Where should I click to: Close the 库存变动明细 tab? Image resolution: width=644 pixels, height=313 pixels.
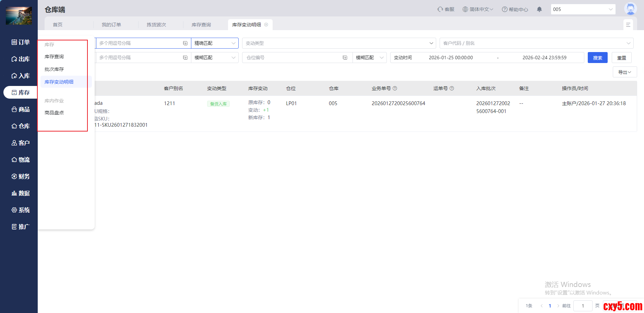pos(266,25)
